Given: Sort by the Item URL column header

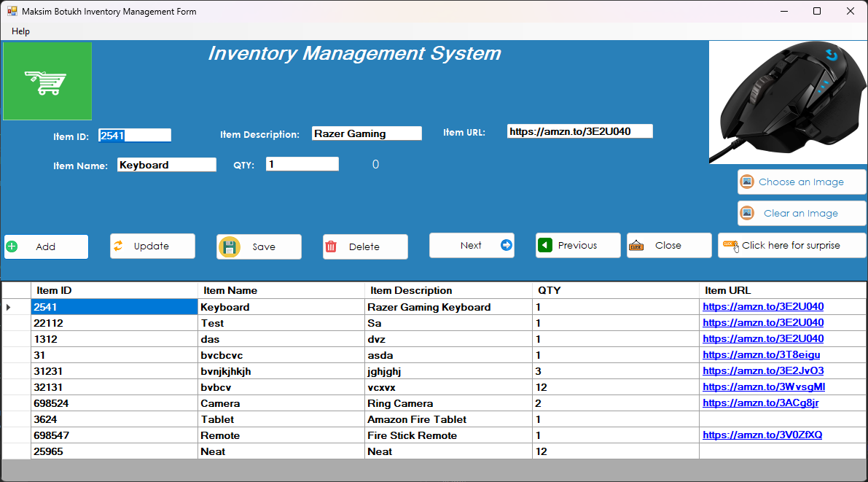Looking at the screenshot, I should click(783, 290).
